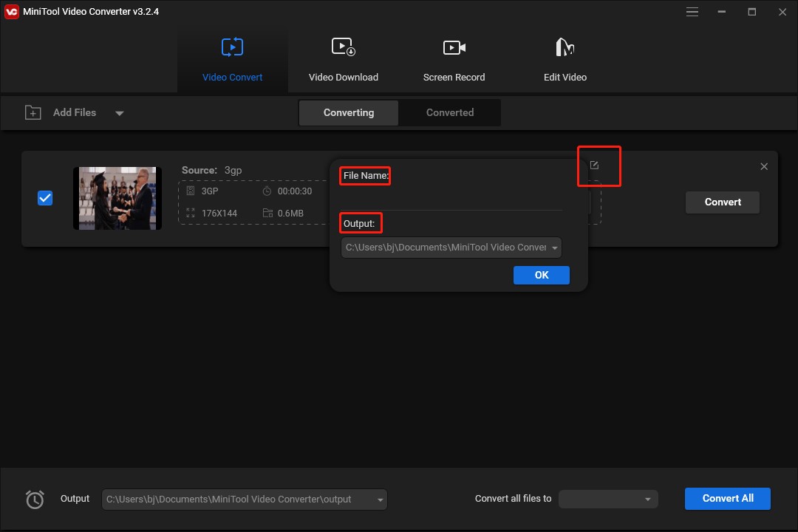
Task: Minimize the MiniTool Video Converter window
Action: (722, 12)
